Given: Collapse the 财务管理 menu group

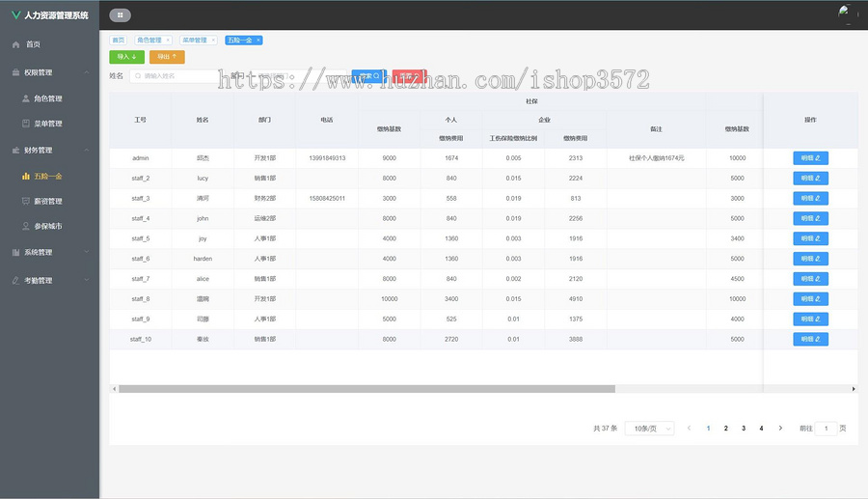Looking at the screenshot, I should [x=87, y=151].
